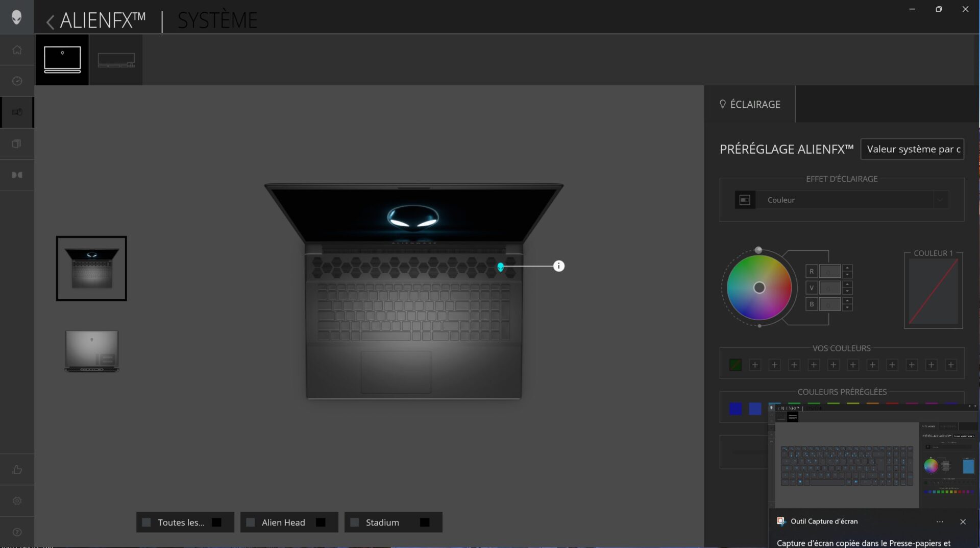Open the settings gear in sidebar
Screen dimensions: 980x548
[x=17, y=501]
